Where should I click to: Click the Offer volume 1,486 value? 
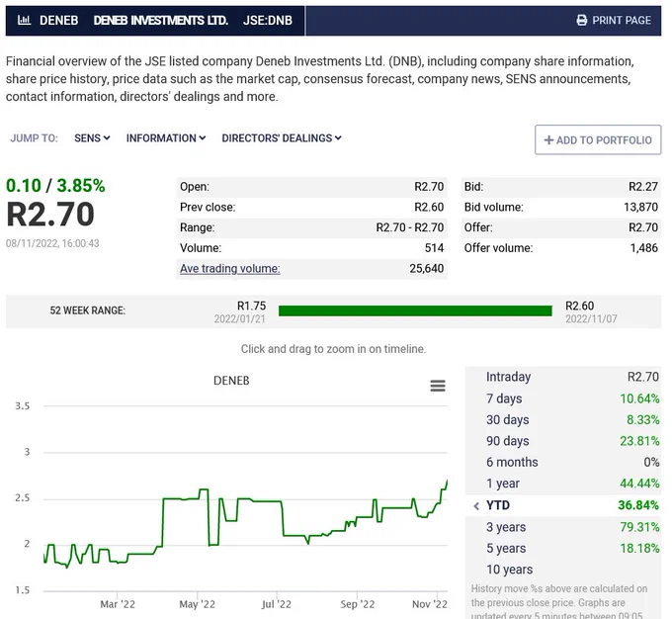(643, 248)
